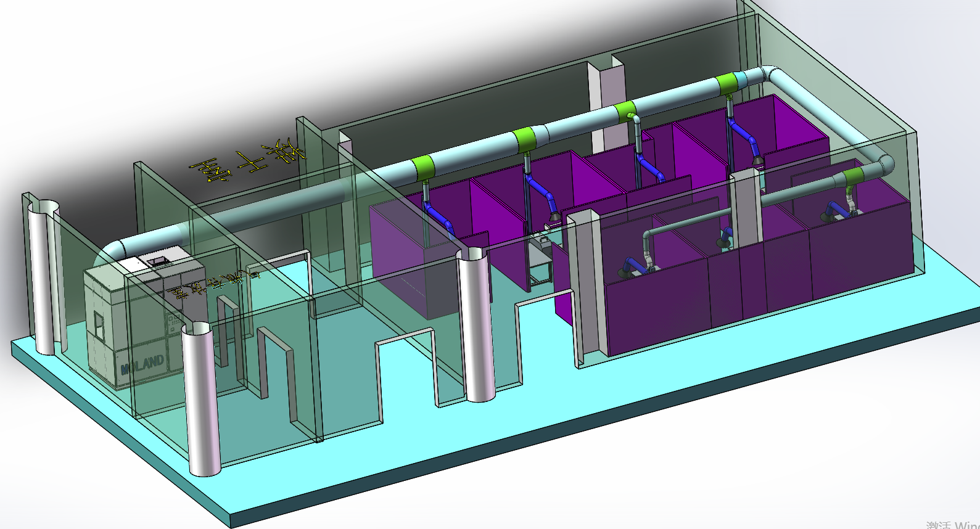Click the round column at the far left corner
Screen dimensions: 980x529
tap(43, 277)
